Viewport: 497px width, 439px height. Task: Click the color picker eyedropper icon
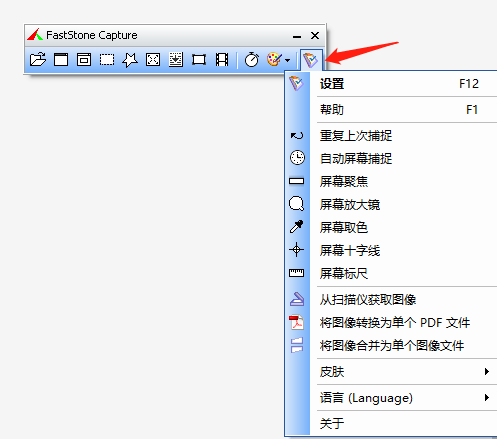pos(296,227)
